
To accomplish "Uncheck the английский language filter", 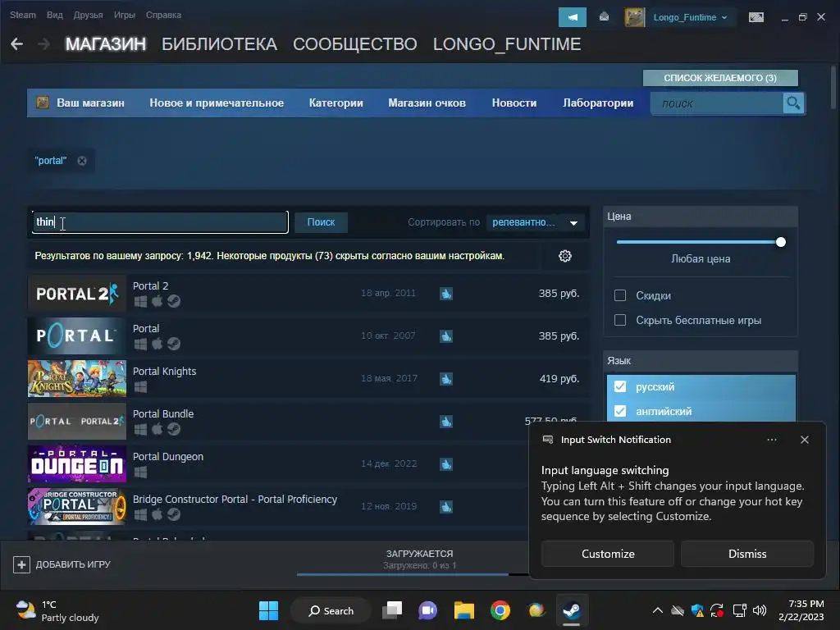I will pos(620,411).
